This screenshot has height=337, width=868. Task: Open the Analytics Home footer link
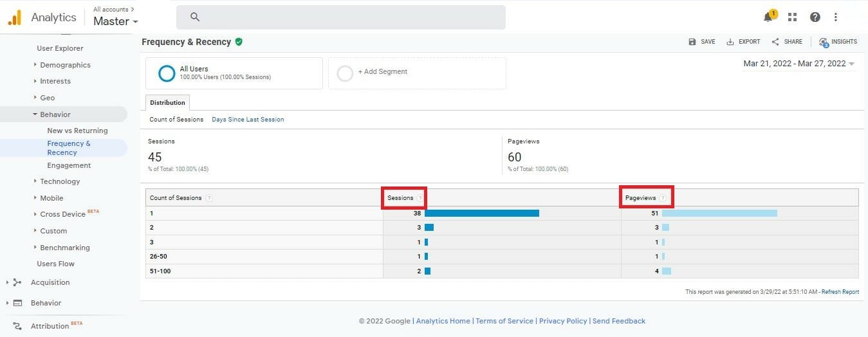[x=443, y=321]
